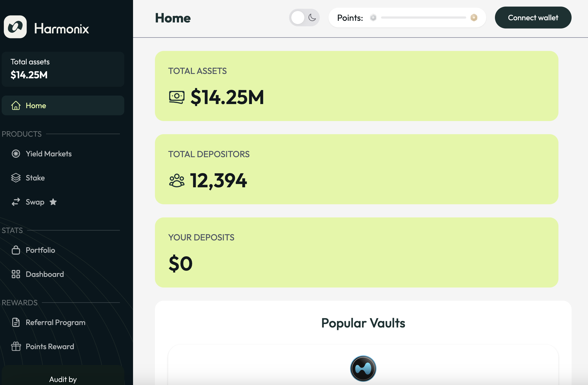Click the moon icon in theme switch

312,18
